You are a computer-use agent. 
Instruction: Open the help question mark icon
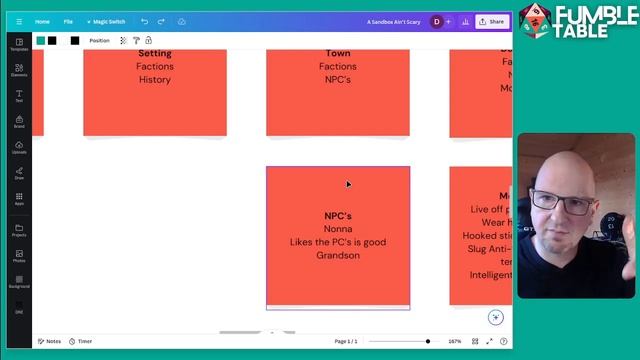[504, 341]
